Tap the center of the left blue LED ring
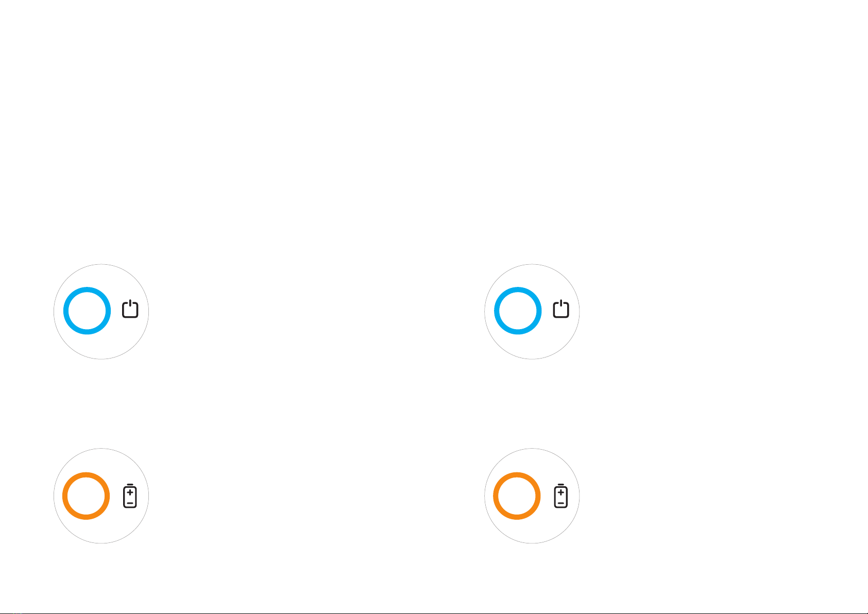The image size is (868, 614). coord(87,311)
